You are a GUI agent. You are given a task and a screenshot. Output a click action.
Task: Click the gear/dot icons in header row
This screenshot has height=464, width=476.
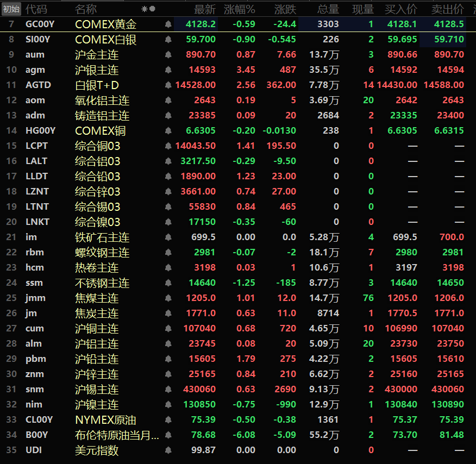(x=148, y=9)
